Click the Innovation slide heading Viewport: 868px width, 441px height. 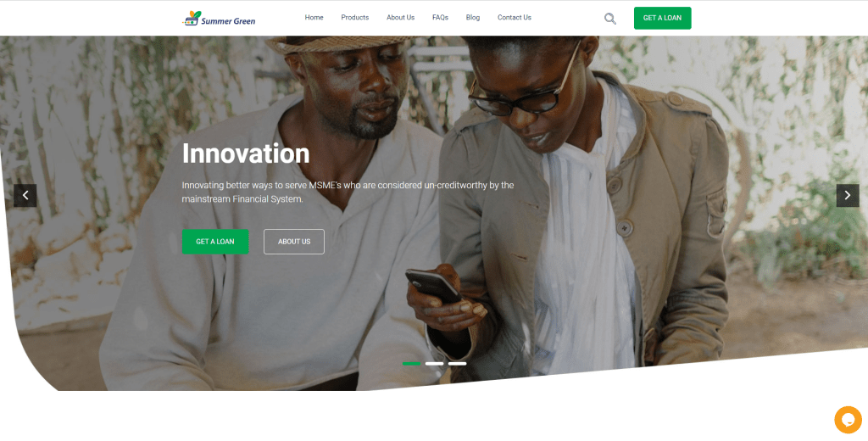click(246, 154)
